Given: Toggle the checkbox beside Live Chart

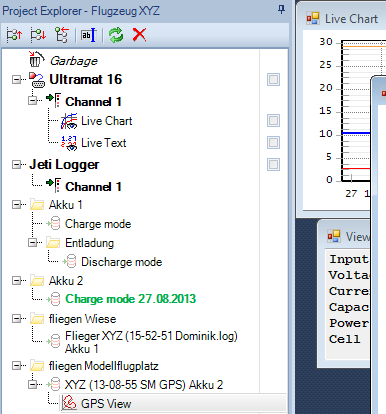Looking at the screenshot, I should (273, 120).
